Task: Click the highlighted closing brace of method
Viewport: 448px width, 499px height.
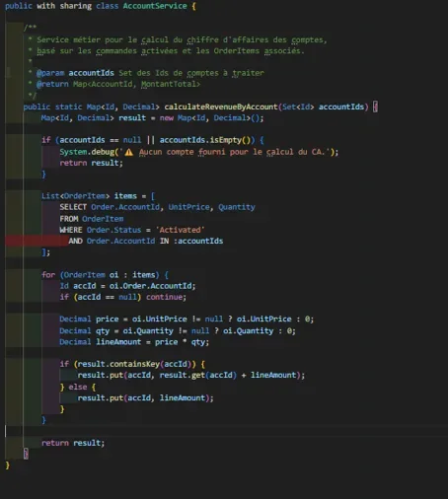Action: coord(26,454)
